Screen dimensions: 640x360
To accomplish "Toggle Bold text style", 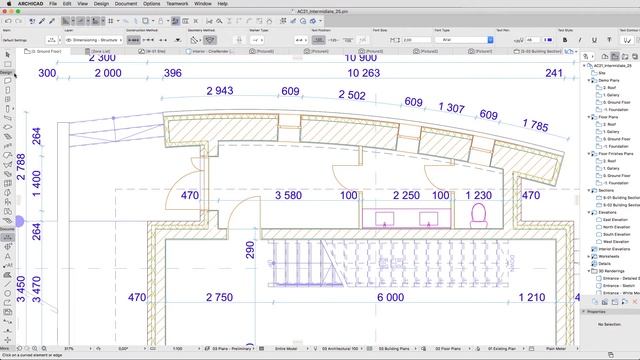I will 565,40.
